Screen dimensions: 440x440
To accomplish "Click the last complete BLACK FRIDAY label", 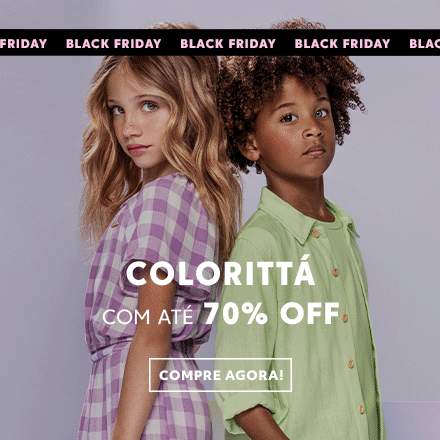I will [x=342, y=44].
